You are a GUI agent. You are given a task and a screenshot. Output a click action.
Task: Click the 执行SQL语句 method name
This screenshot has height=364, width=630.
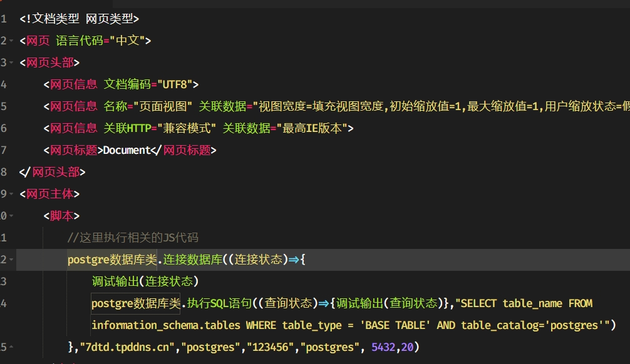pos(219,303)
